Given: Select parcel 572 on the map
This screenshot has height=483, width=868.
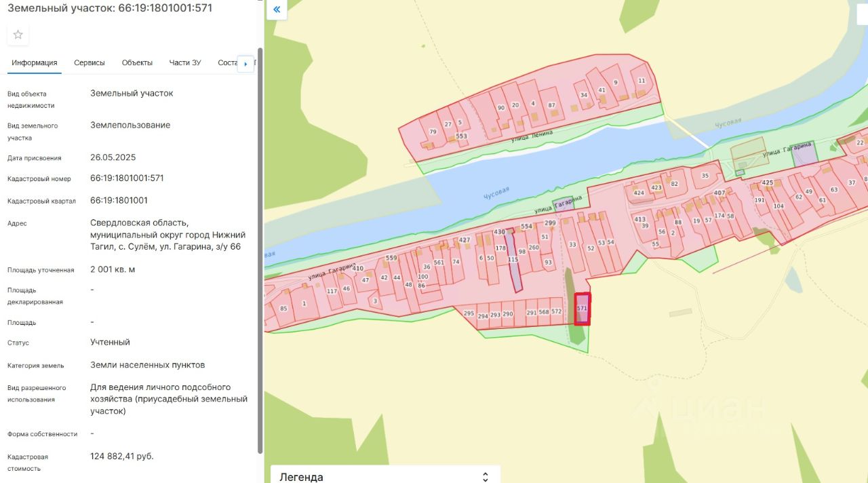Looking at the screenshot, I should [557, 312].
